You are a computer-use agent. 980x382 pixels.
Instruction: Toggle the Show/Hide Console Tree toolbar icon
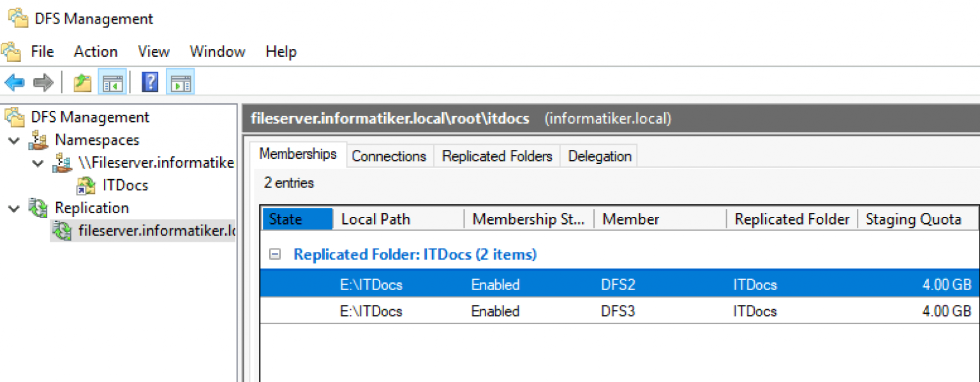tap(112, 82)
